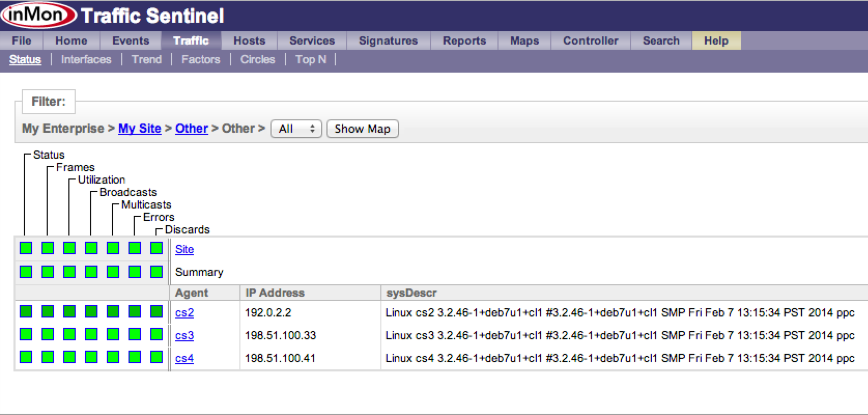Screen dimensions: 868x415
Task: Click the Broadcasts indicator in Summary row
Action: pyautogui.click(x=91, y=272)
